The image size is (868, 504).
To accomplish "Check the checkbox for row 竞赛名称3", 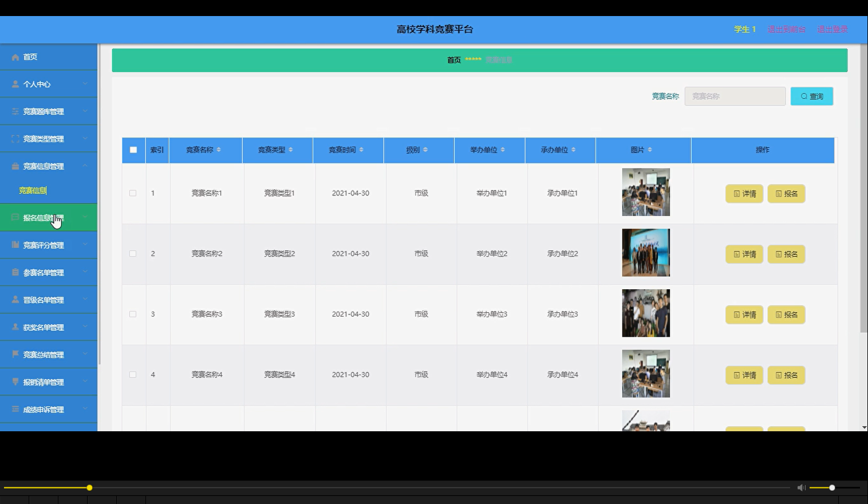I will (133, 314).
